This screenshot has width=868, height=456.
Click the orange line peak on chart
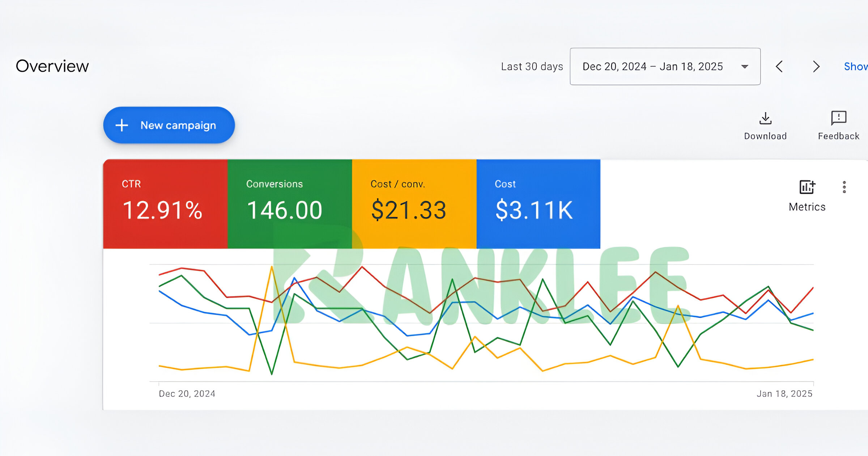(x=272, y=267)
